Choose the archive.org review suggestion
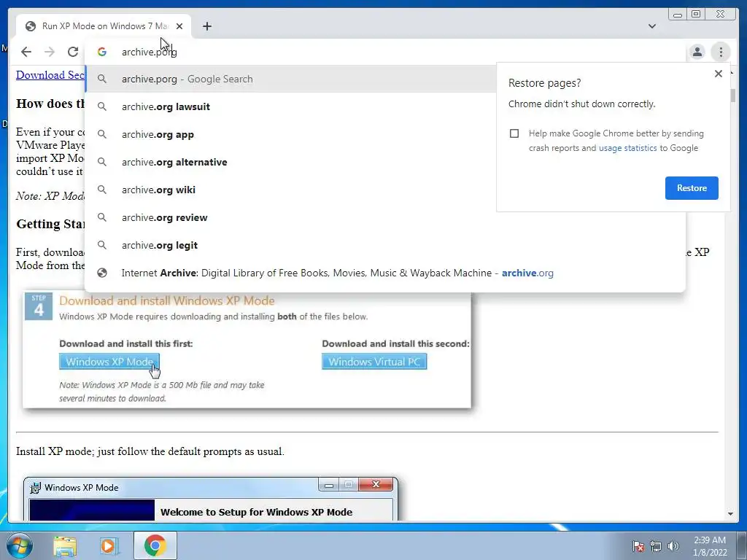 click(x=385, y=217)
